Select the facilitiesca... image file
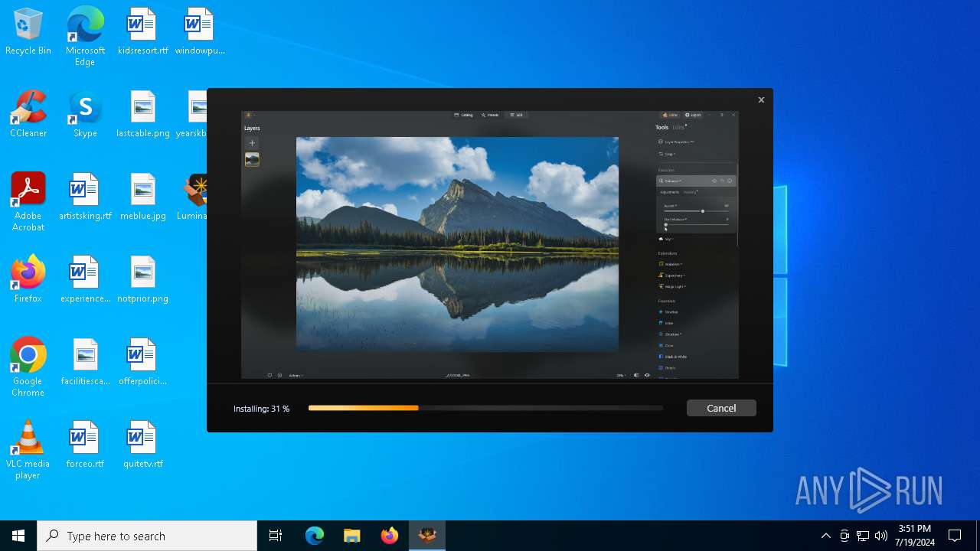This screenshot has height=551, width=980. pos(85,362)
